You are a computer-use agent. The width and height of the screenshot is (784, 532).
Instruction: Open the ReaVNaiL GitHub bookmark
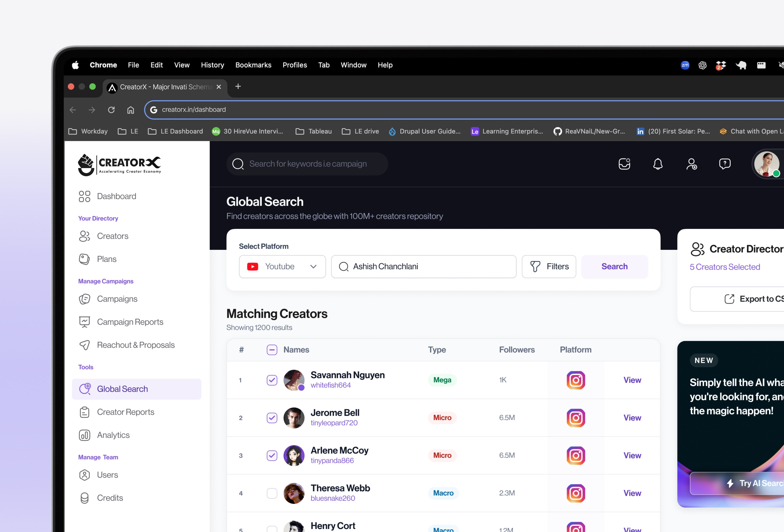pyautogui.click(x=589, y=132)
